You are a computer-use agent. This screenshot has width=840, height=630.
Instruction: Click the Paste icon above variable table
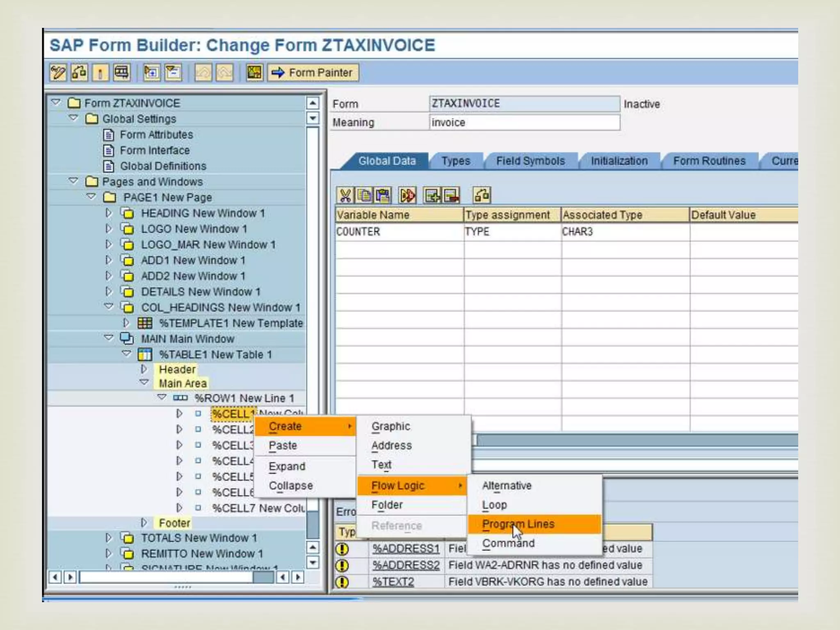[x=383, y=196]
